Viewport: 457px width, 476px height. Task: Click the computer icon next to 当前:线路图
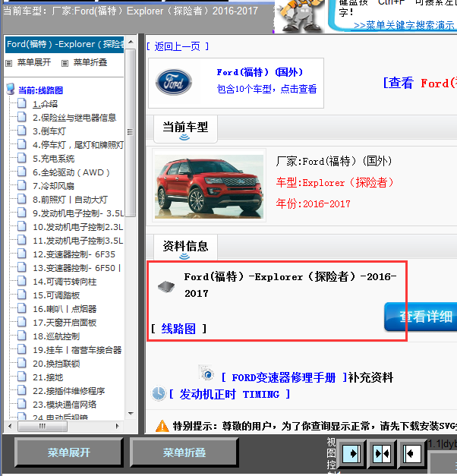click(x=11, y=90)
